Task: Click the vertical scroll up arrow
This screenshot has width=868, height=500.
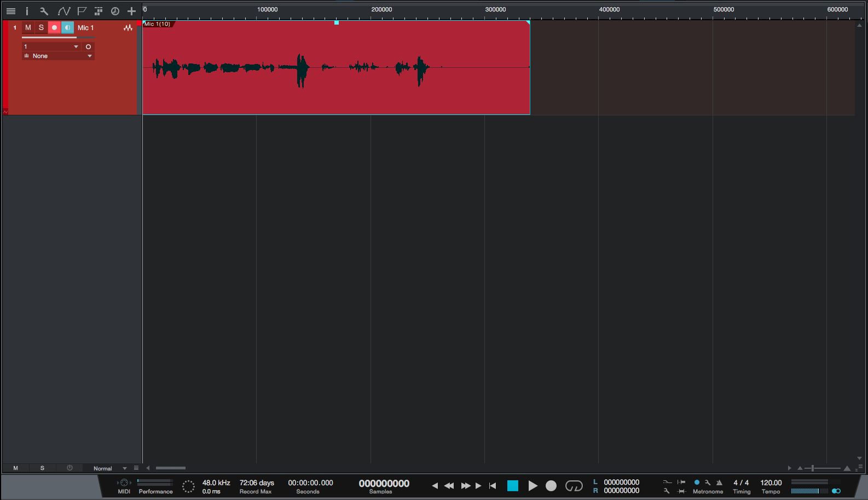Action: click(859, 25)
